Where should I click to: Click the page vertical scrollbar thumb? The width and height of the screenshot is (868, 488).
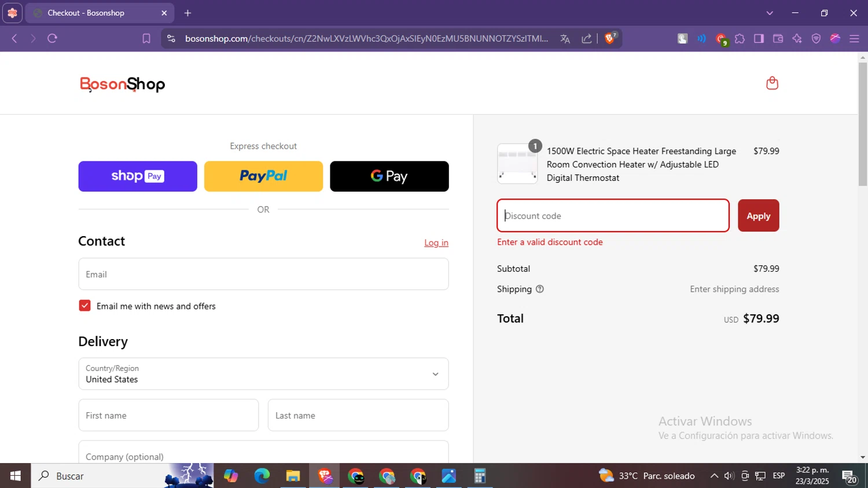(863, 124)
